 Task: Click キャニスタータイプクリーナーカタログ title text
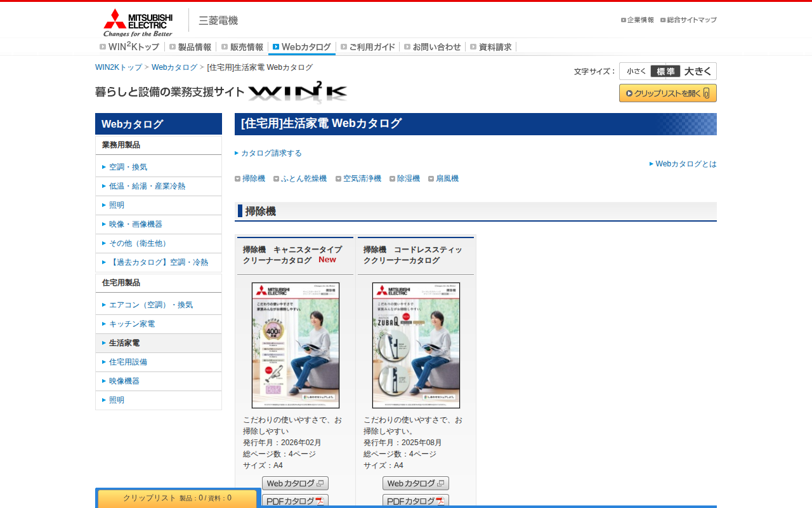coord(292,255)
